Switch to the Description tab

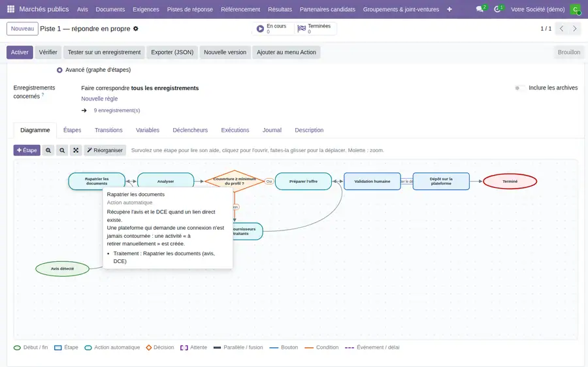pos(309,130)
